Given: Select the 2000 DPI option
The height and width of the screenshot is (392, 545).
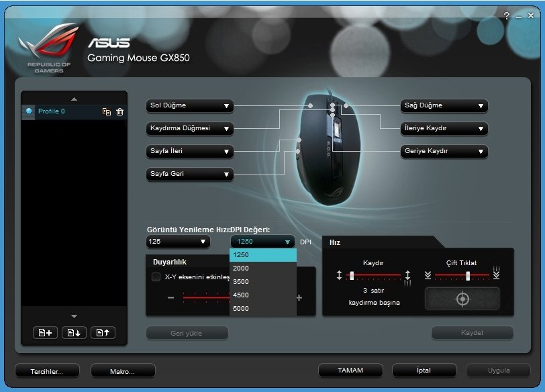Looking at the screenshot, I should click(x=262, y=268).
